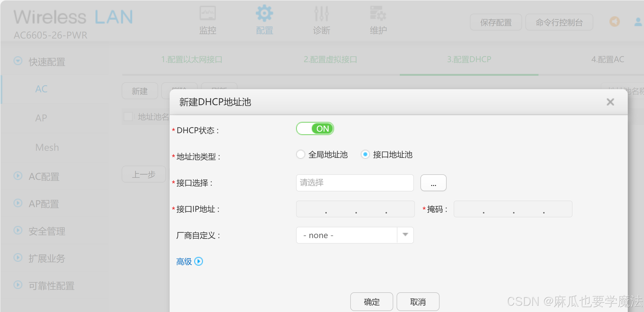The image size is (644, 312).
Task: Switch to 1.配置以太网接口 step tab
Action: (192, 60)
